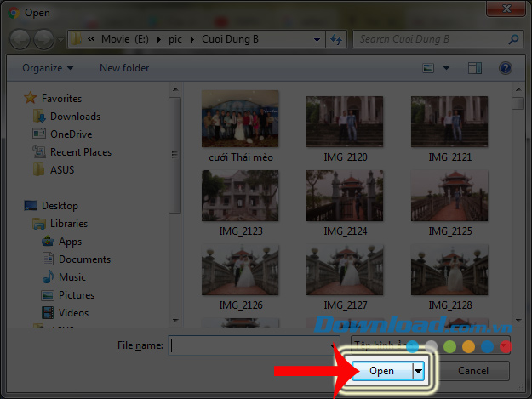Select Movie (E:) in the address path
532x399 pixels.
tap(125, 39)
